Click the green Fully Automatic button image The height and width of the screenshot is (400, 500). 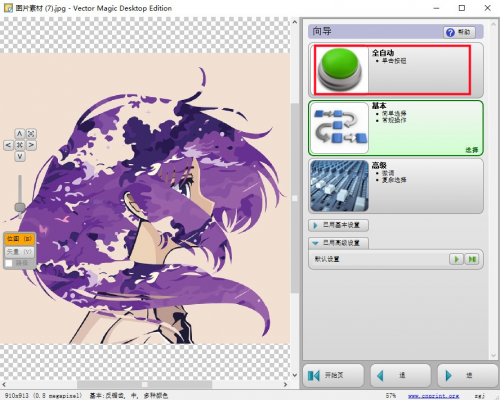click(x=340, y=70)
